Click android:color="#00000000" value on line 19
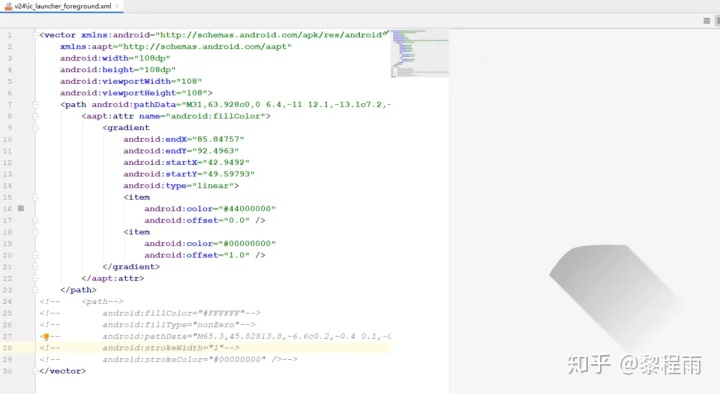720x394 pixels. point(247,244)
